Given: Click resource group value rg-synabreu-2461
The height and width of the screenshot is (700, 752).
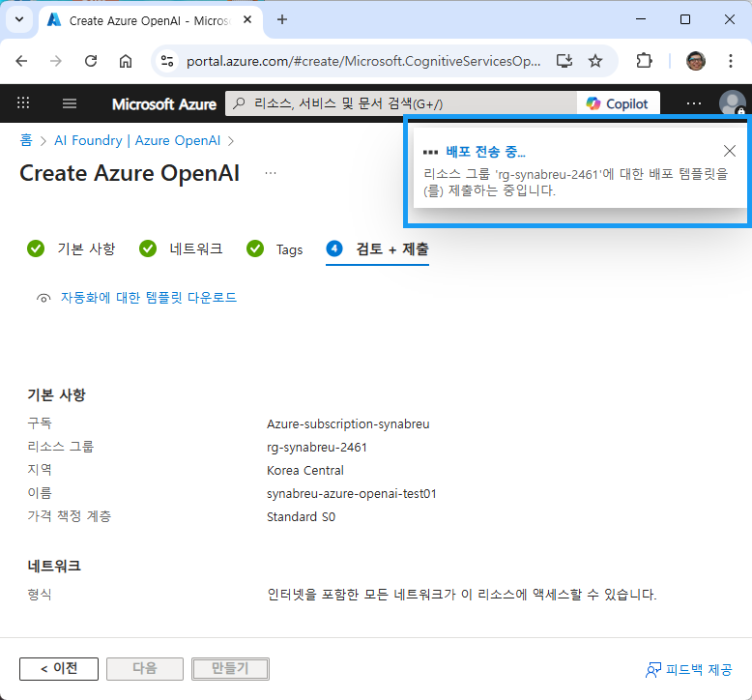Looking at the screenshot, I should 317,447.
